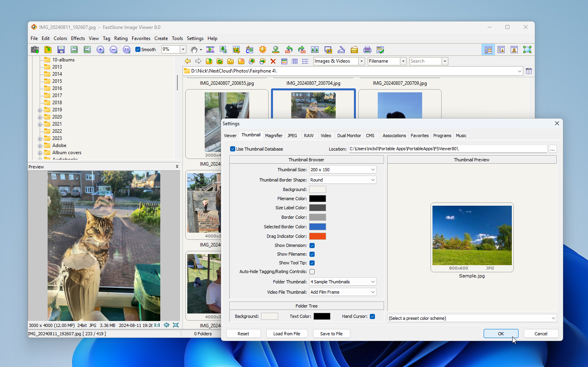Click the Zoom In magnifier icon
The width and height of the screenshot is (588, 367).
point(100,50)
